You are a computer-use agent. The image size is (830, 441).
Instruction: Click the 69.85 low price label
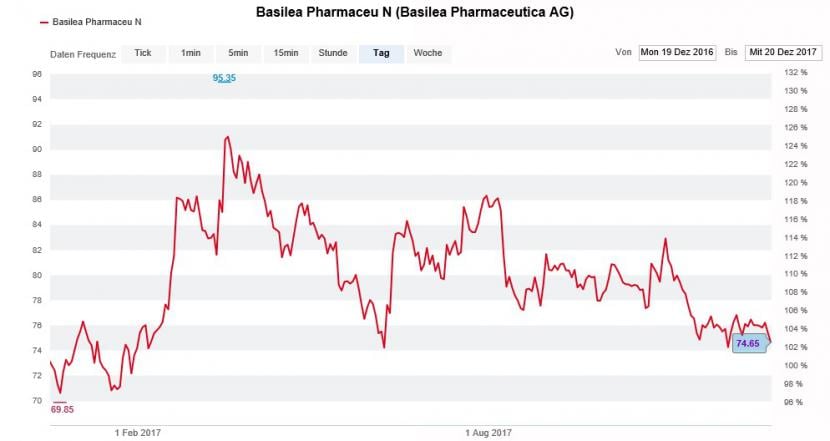(62, 409)
